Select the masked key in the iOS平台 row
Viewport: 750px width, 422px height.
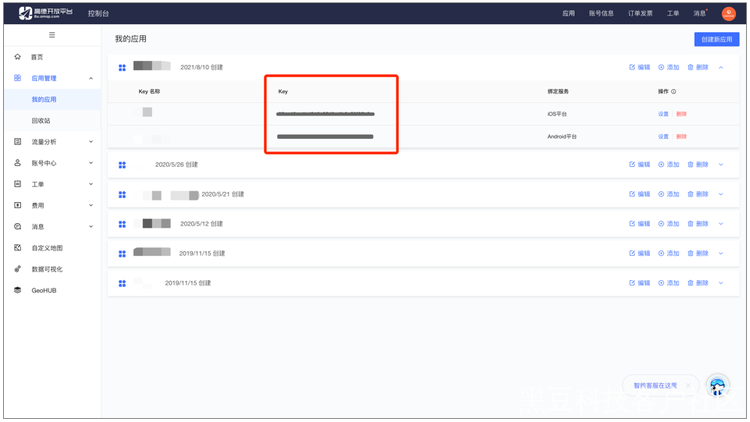tap(325, 114)
